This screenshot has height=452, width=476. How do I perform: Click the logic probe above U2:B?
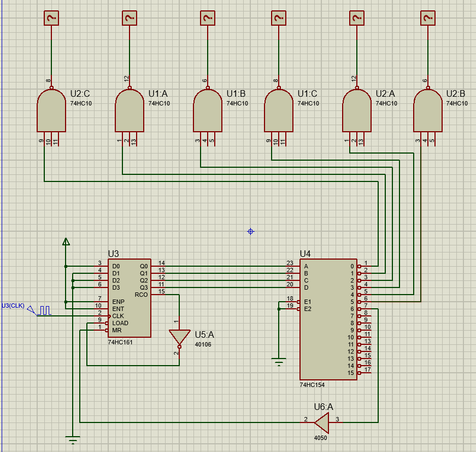(428, 18)
